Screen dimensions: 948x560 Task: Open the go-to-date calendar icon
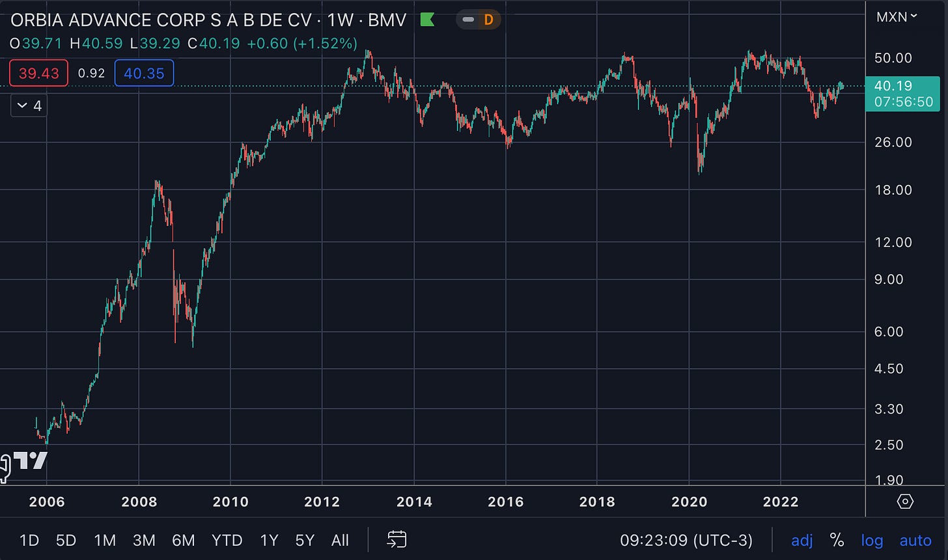point(397,539)
